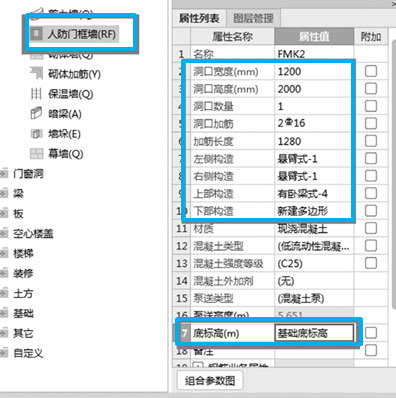
Task: Click the 洞口加筋 property name cell
Action: [232, 123]
